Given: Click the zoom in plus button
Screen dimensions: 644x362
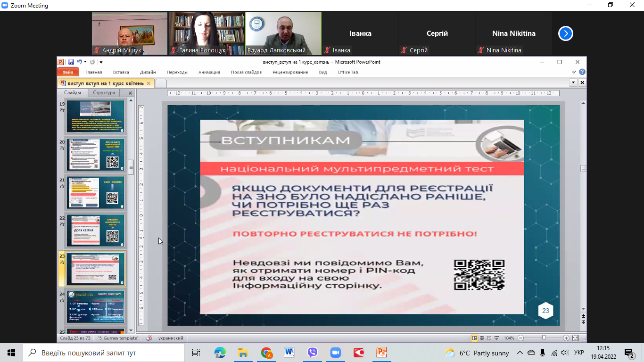Looking at the screenshot, I should click(x=566, y=338).
